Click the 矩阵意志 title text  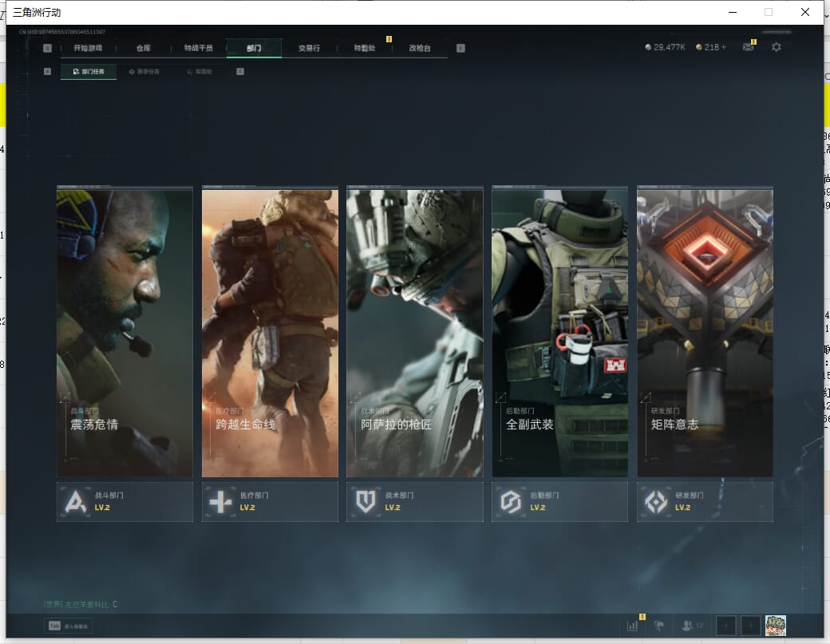[x=674, y=425]
